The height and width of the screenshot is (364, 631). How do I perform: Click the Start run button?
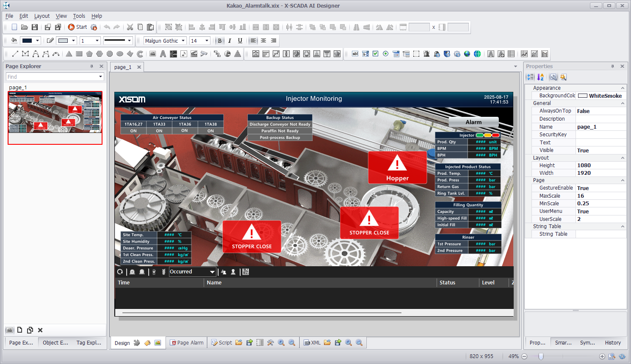coord(77,27)
